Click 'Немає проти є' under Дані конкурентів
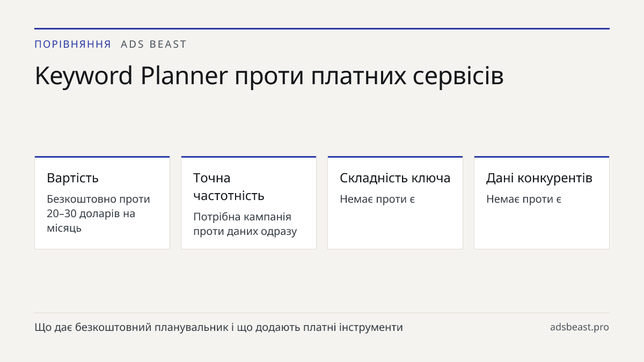 pos(524,199)
